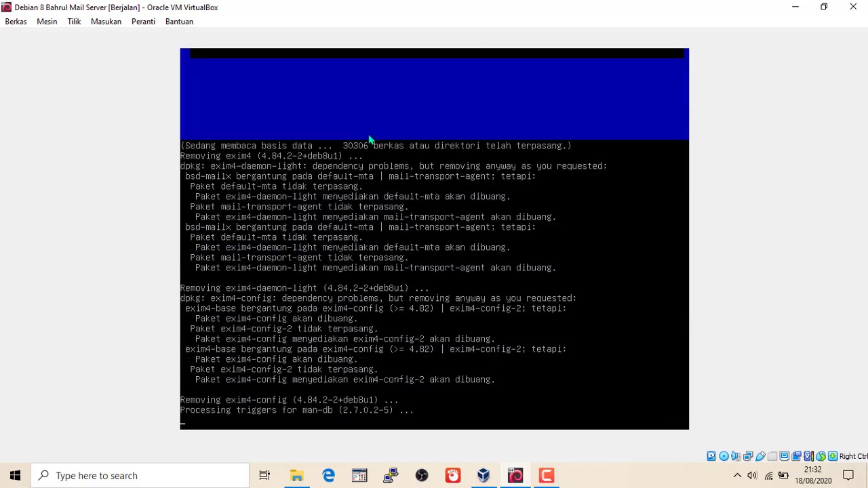Click the overlapping blue screens icon in VirtualBox status bar
This screenshot has width=868, height=488.
(797, 456)
